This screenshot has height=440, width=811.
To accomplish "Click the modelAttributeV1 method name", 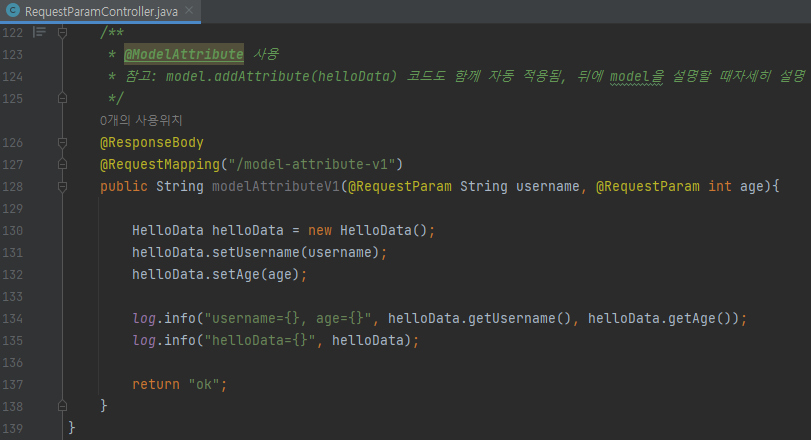I will tap(276, 187).
